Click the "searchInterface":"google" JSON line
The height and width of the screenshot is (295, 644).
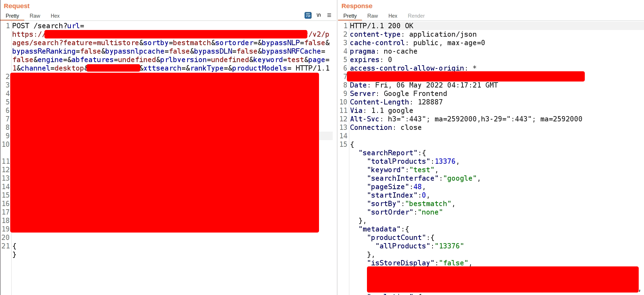pos(424,178)
